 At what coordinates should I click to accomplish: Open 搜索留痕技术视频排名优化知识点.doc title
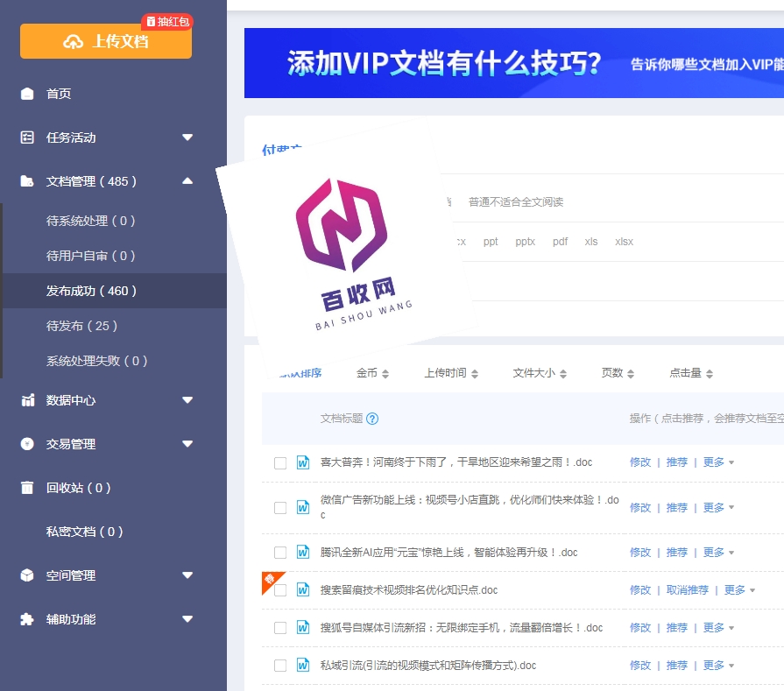tap(409, 590)
